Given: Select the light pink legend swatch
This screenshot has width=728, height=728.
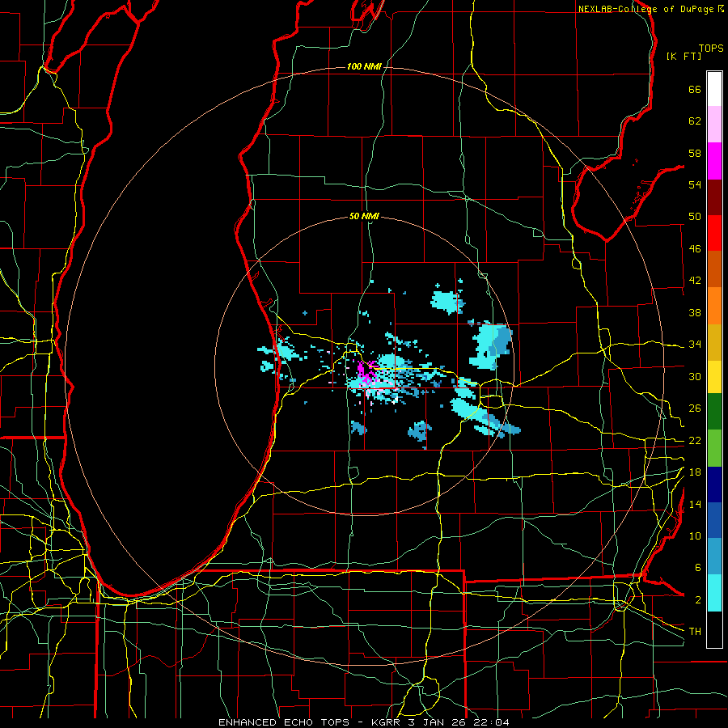Looking at the screenshot, I should pyautogui.click(x=714, y=124).
